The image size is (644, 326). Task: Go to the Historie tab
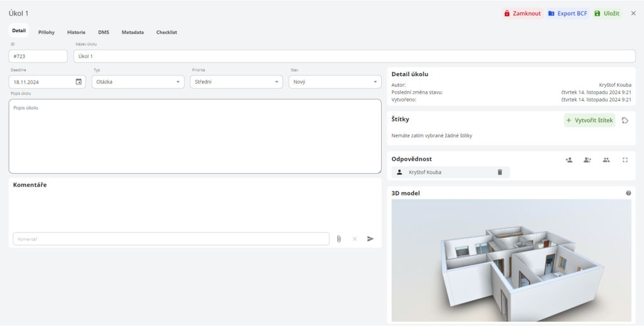76,32
